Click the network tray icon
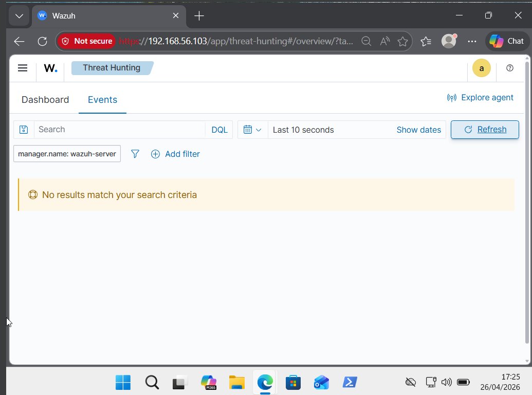The width and height of the screenshot is (532, 395). 431,383
